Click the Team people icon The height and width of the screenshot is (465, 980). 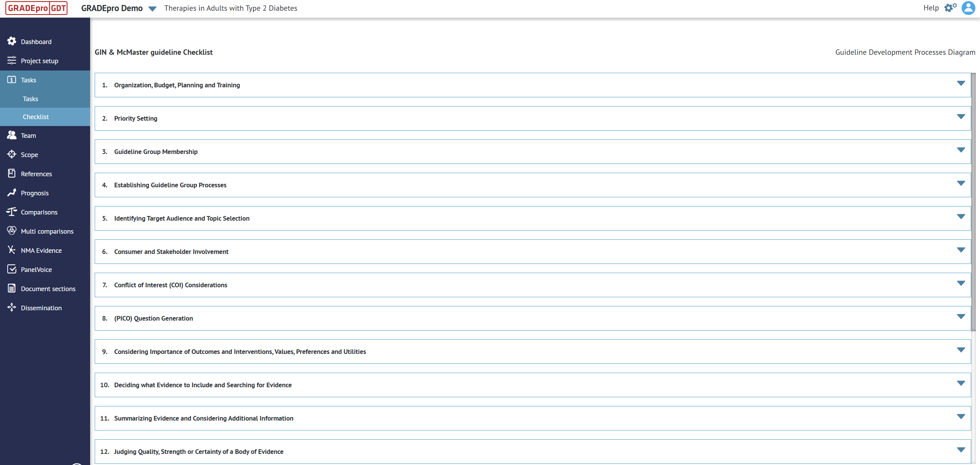coord(12,135)
